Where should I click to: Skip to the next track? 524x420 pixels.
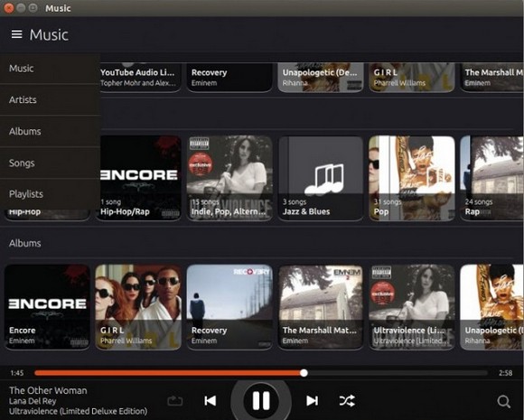(312, 400)
